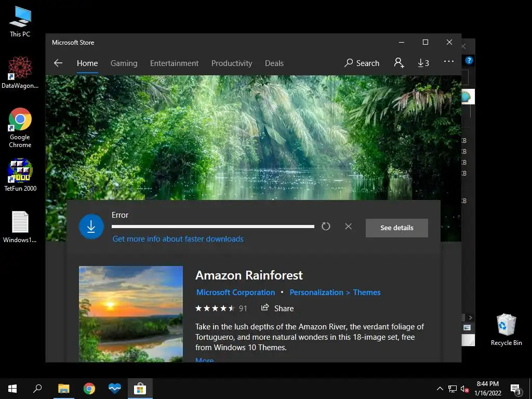This screenshot has height=399, width=532.
Task: Select the Windows1... text file on desktop
Action: [x=20, y=227]
